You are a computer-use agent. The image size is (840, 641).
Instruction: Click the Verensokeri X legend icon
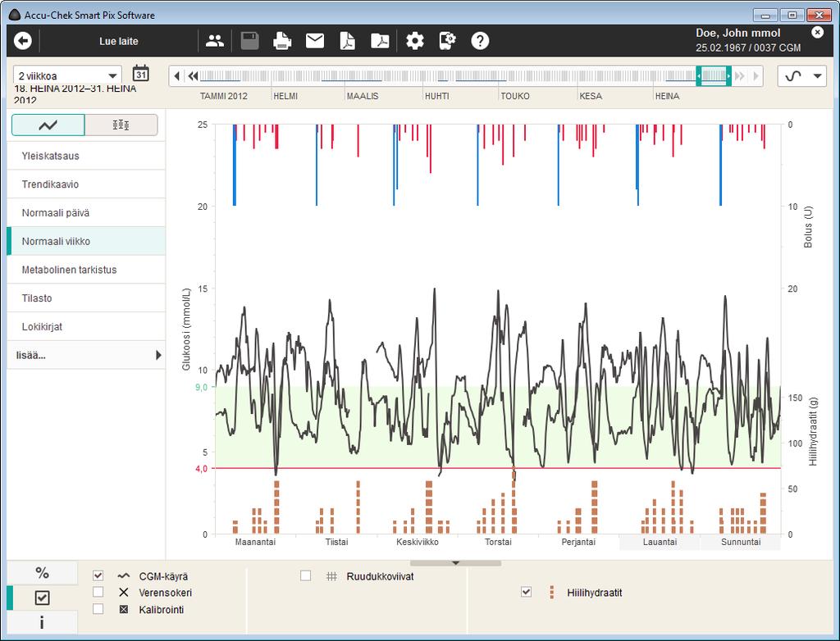click(124, 593)
